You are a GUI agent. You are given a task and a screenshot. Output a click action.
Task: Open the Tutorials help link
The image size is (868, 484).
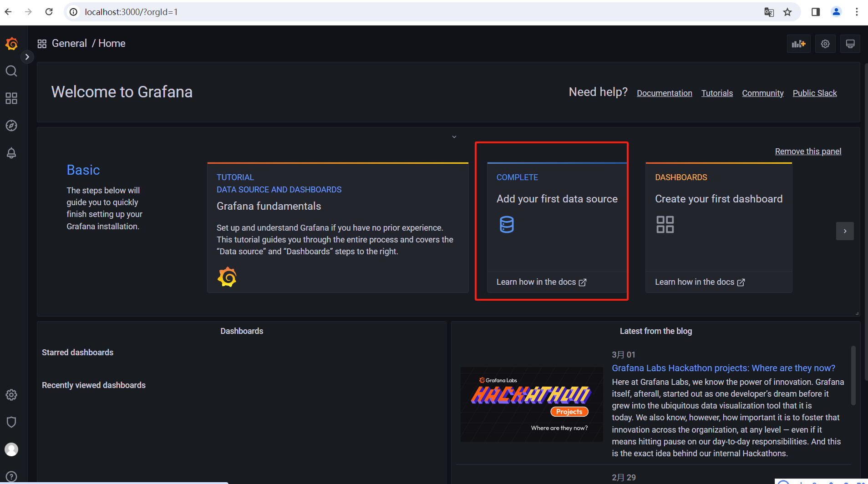[717, 93]
